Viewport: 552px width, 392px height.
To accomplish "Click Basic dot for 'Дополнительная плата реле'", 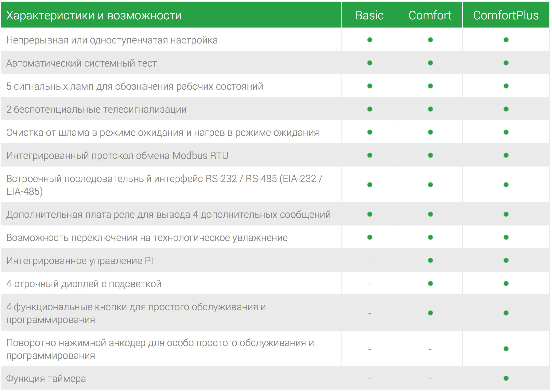I will coord(370,214).
